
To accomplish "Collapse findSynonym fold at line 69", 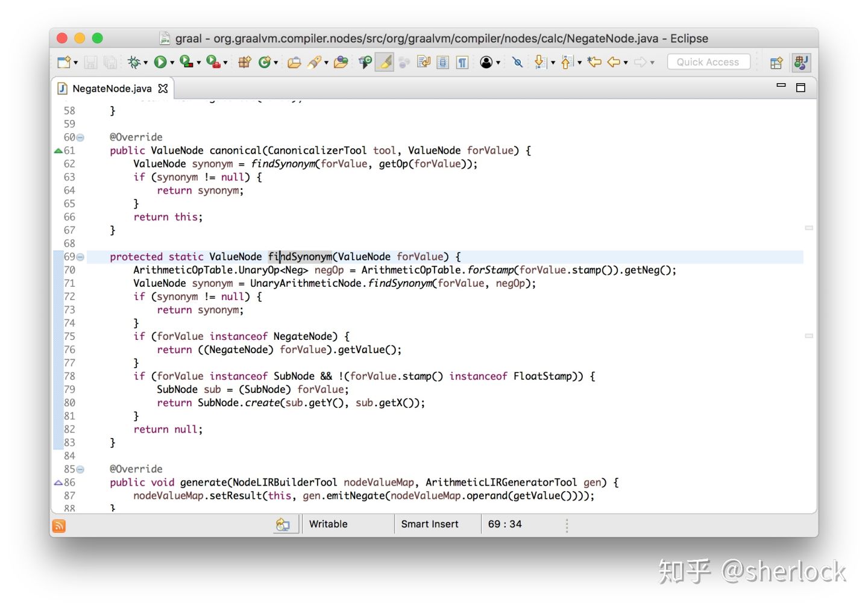I will [x=80, y=257].
